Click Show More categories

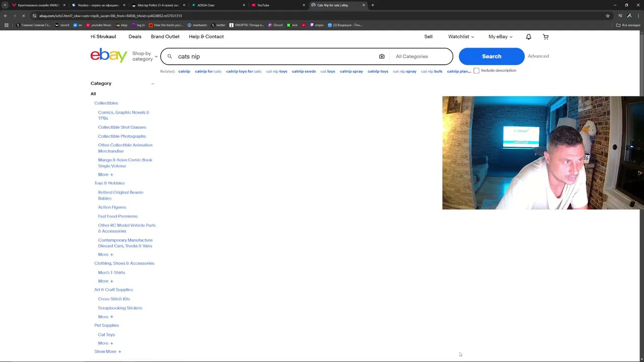point(108,351)
